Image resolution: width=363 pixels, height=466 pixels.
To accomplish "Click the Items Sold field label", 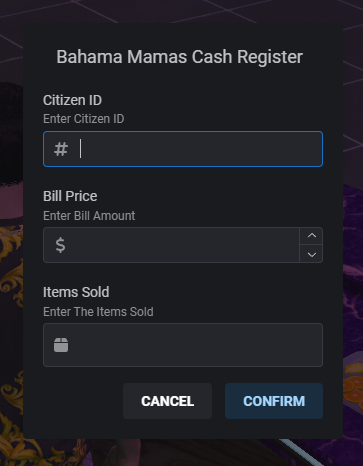I will tap(76, 292).
